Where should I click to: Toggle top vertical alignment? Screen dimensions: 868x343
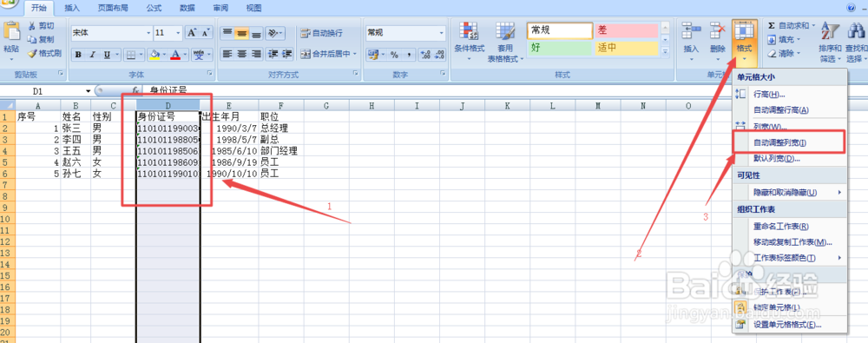(x=227, y=33)
